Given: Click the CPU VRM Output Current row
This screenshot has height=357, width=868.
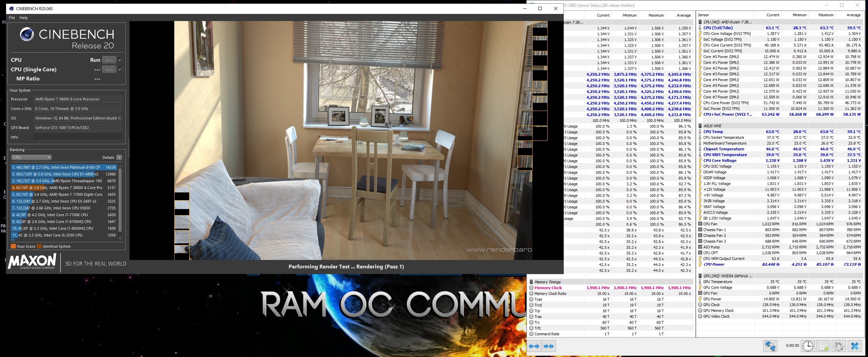Looking at the screenshot, I should coord(780,259).
